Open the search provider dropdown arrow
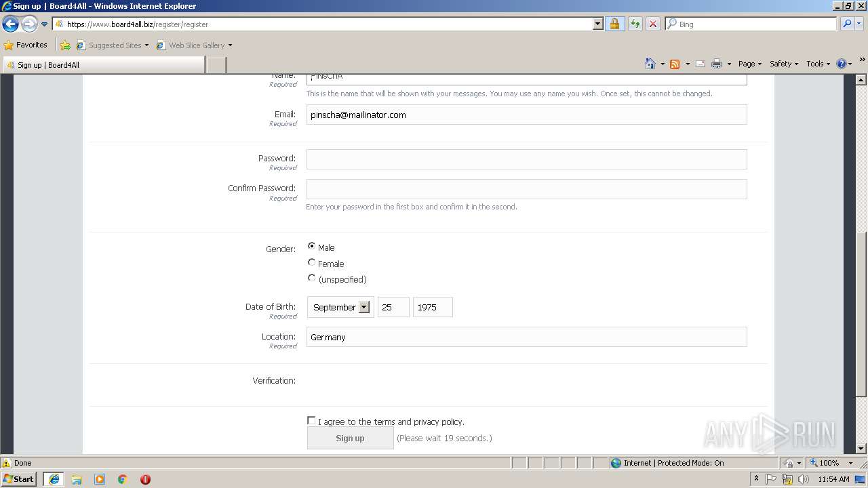The height and width of the screenshot is (488, 868). 860,24
